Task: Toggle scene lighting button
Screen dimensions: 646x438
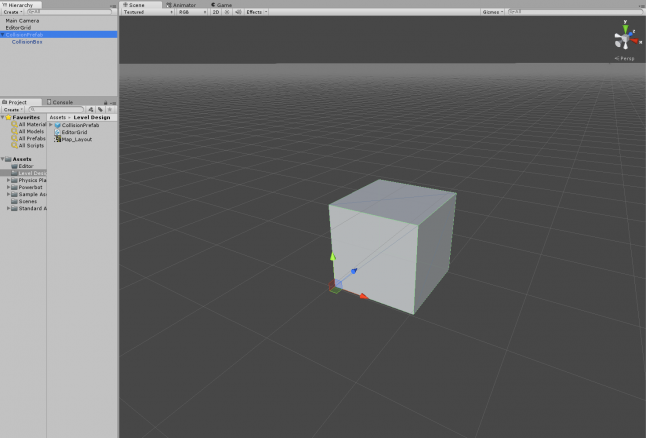Action: coord(227,12)
